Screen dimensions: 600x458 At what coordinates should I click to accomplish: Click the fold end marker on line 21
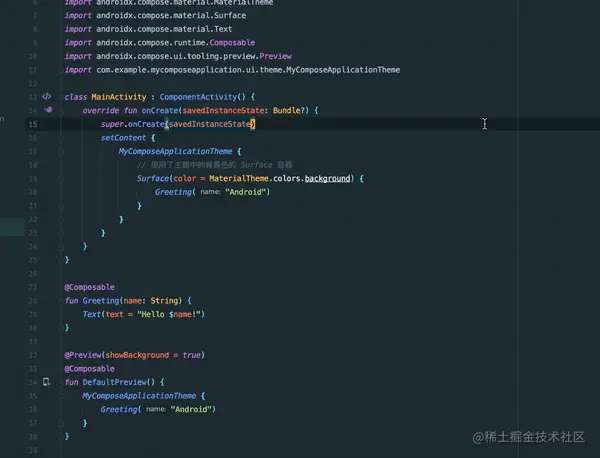tap(61, 206)
